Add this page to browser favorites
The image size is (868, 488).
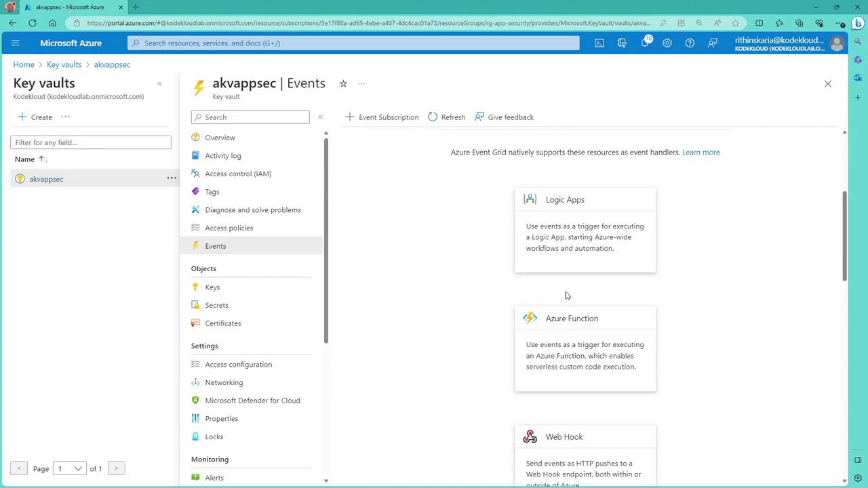(x=735, y=23)
